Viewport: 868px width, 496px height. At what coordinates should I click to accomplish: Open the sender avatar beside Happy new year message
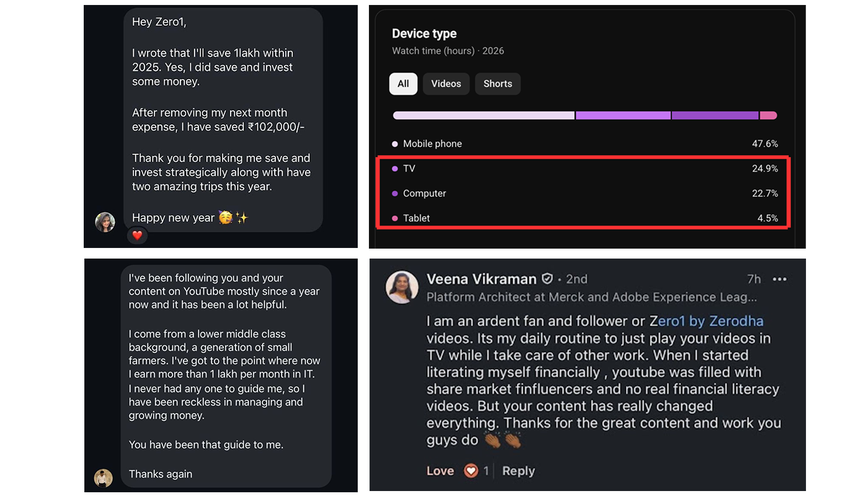click(105, 222)
